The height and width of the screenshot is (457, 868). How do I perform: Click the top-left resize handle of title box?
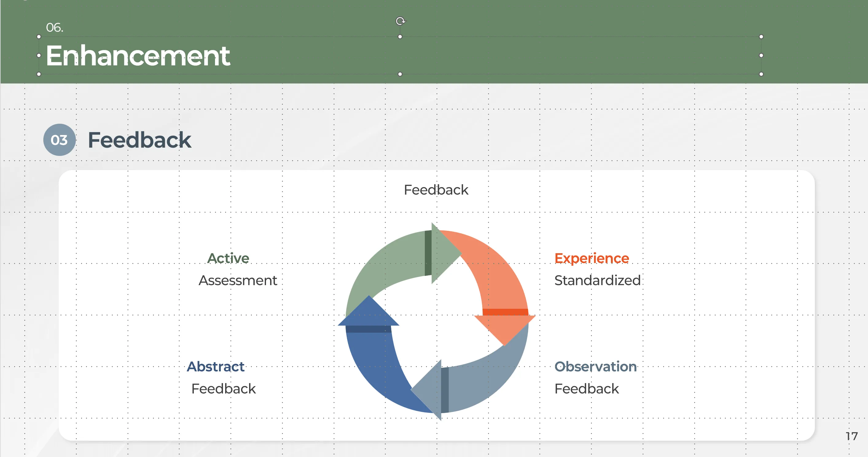[x=39, y=37]
